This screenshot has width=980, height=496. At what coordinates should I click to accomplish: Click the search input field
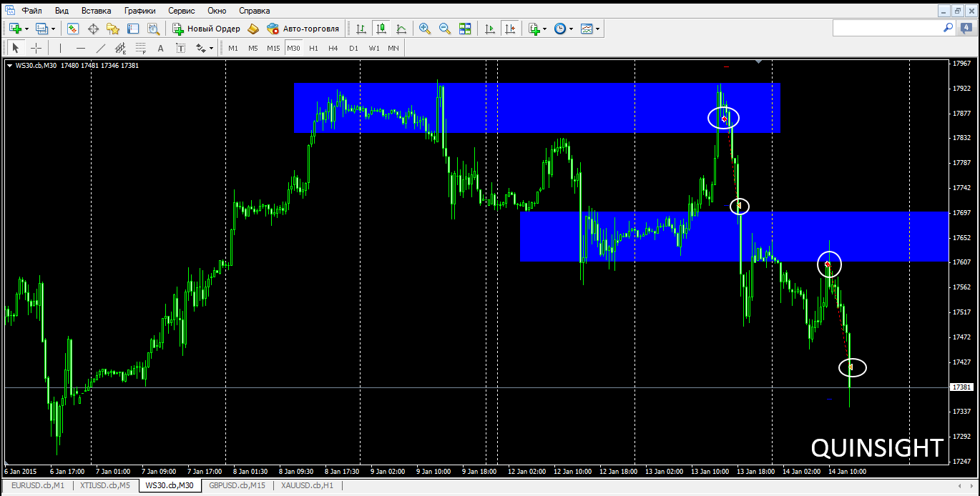pyautogui.click(x=887, y=28)
